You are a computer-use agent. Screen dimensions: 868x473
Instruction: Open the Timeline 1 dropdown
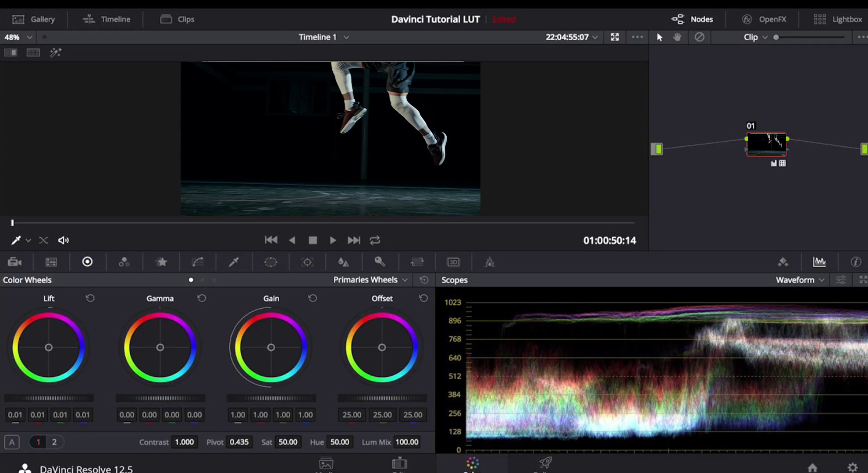click(324, 37)
